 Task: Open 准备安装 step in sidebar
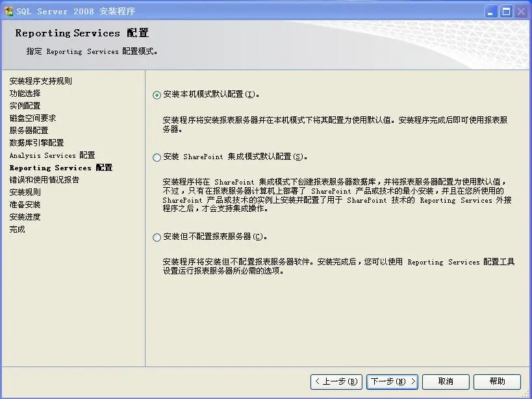point(25,205)
